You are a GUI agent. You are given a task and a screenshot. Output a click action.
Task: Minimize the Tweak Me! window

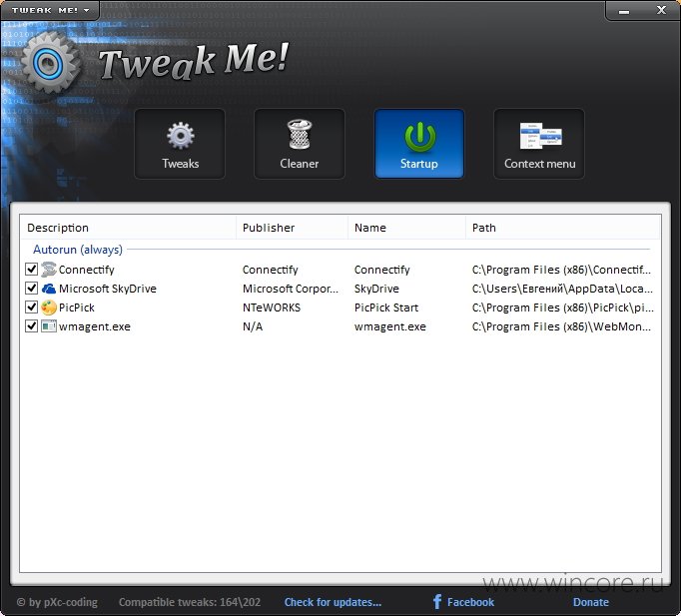[624, 11]
